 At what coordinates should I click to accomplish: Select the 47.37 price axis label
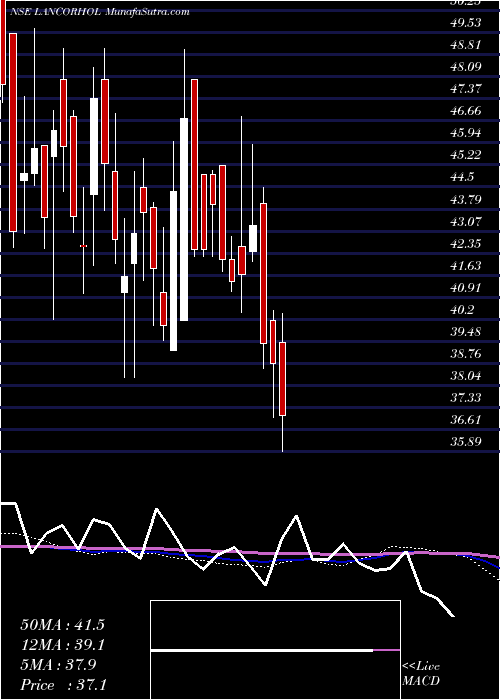pyautogui.click(x=467, y=88)
